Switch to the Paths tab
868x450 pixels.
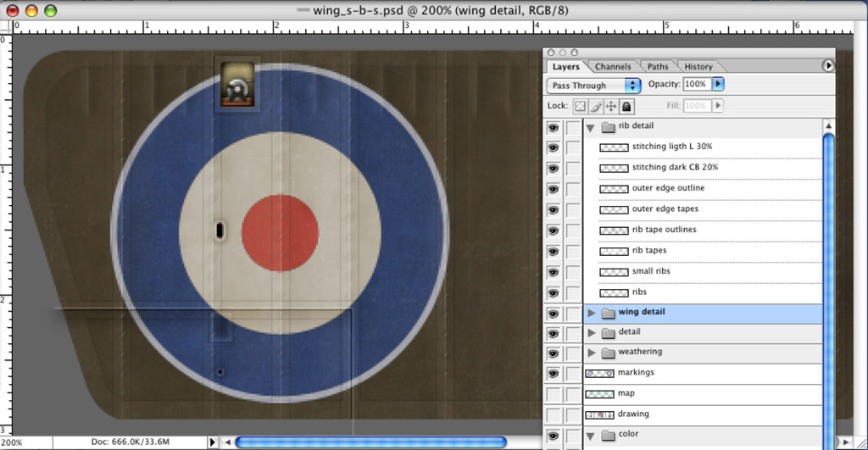pos(658,66)
